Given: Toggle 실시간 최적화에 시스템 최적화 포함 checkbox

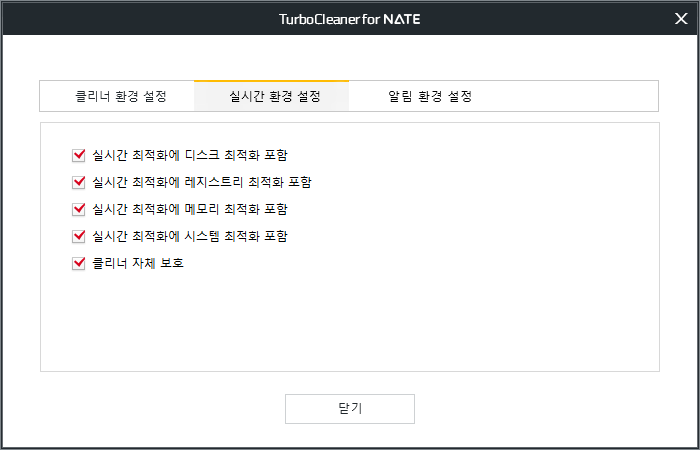Looking at the screenshot, I should [79, 236].
